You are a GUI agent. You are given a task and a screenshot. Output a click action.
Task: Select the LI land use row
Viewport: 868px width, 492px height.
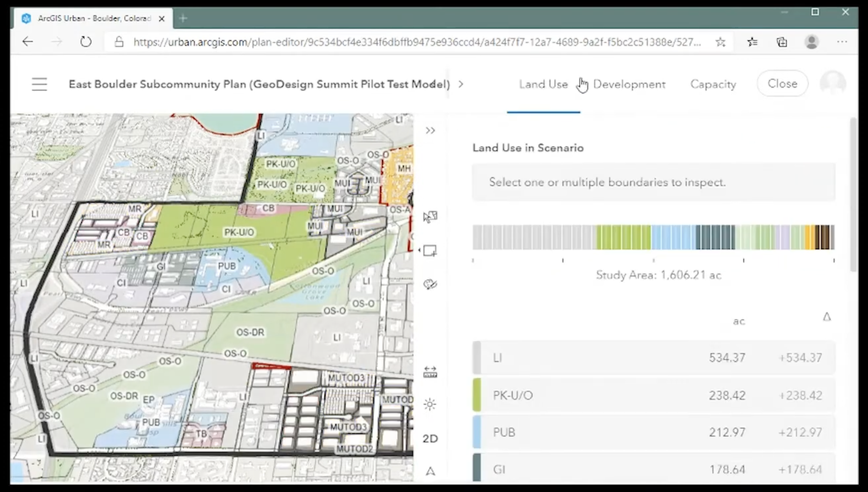(x=654, y=358)
